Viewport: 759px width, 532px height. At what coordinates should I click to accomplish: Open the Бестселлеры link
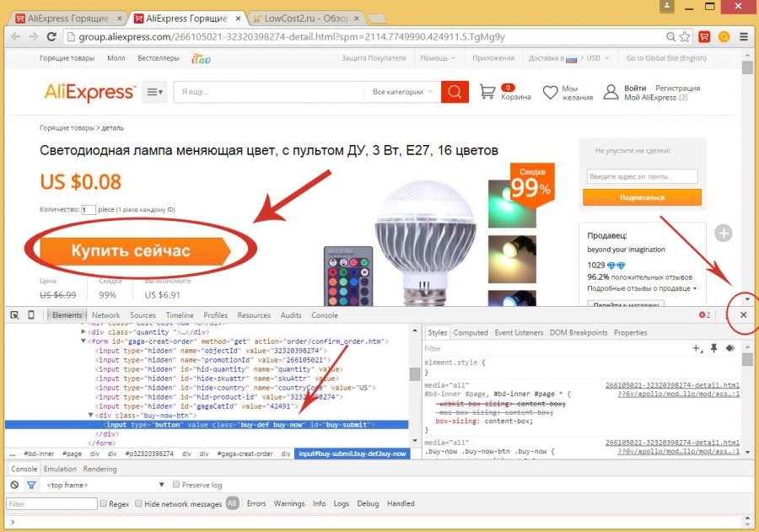pos(159,58)
